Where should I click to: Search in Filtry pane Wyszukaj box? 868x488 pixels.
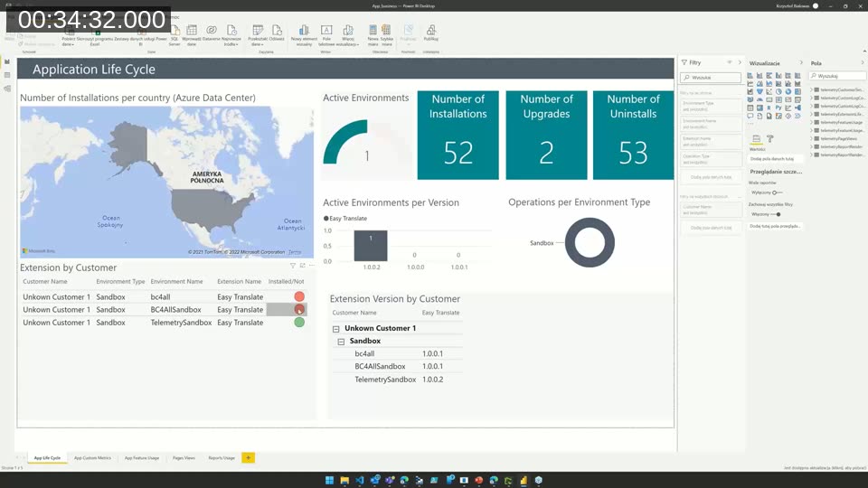pyautogui.click(x=711, y=78)
